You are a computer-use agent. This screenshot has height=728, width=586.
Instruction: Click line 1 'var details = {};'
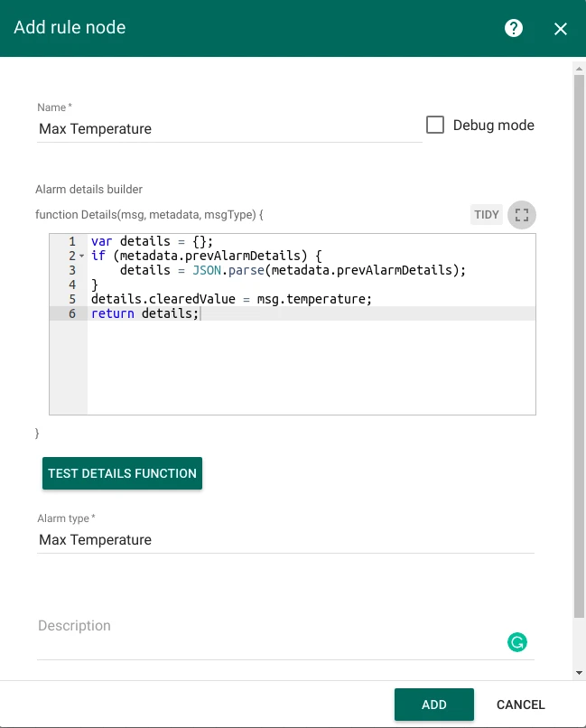pos(153,241)
